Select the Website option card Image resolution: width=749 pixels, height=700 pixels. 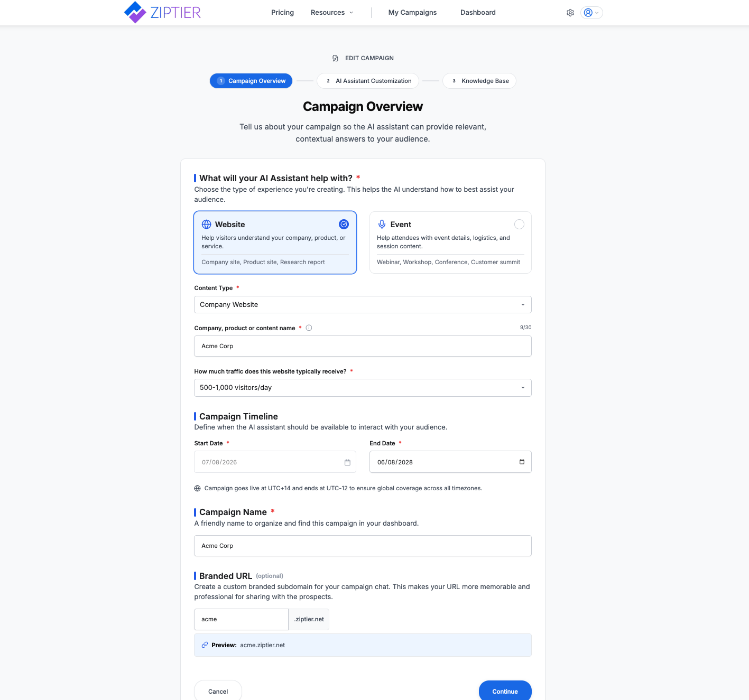(275, 242)
